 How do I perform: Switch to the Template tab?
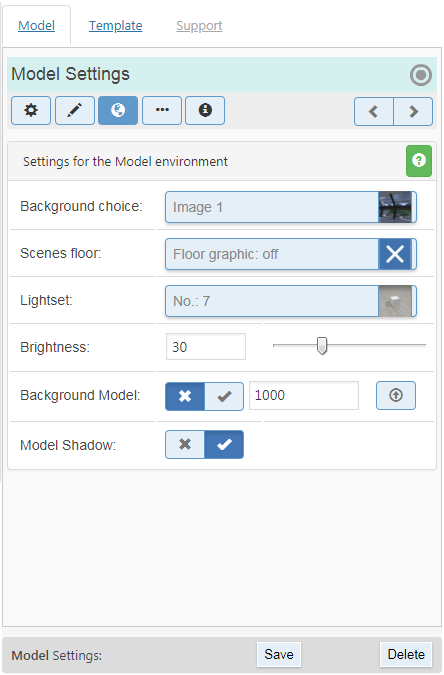click(115, 26)
